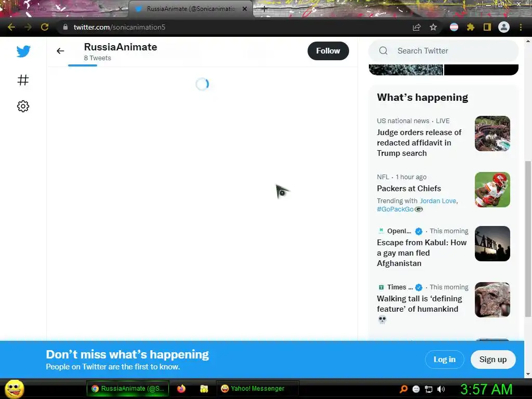Screen dimensions: 532x399
Task: Open the Chrome three-dot menu
Action: tap(521, 27)
